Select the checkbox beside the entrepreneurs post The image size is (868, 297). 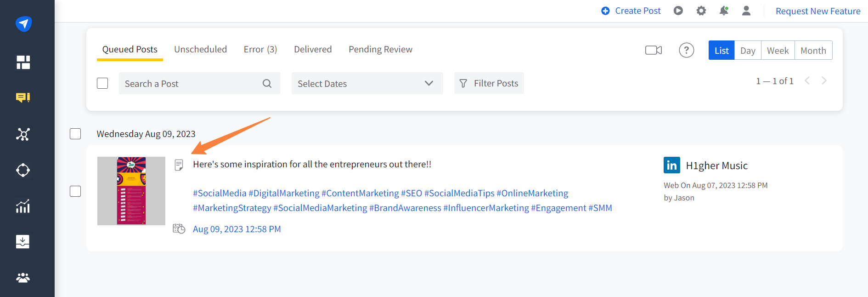75,191
